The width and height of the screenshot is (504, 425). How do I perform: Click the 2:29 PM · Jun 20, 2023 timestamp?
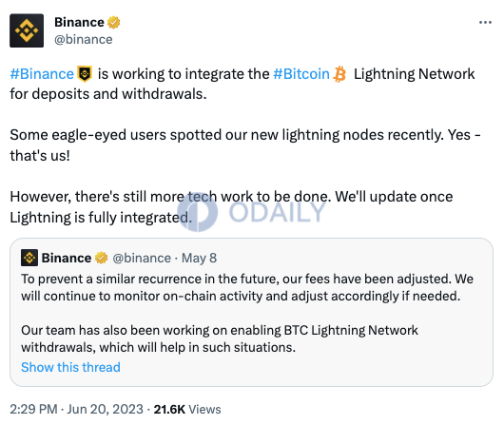click(x=76, y=409)
